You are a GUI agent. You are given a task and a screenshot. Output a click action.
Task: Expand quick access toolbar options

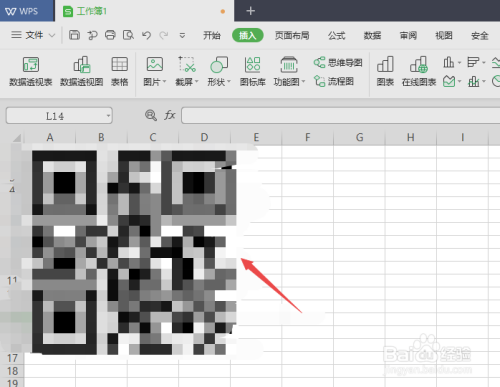(x=182, y=35)
